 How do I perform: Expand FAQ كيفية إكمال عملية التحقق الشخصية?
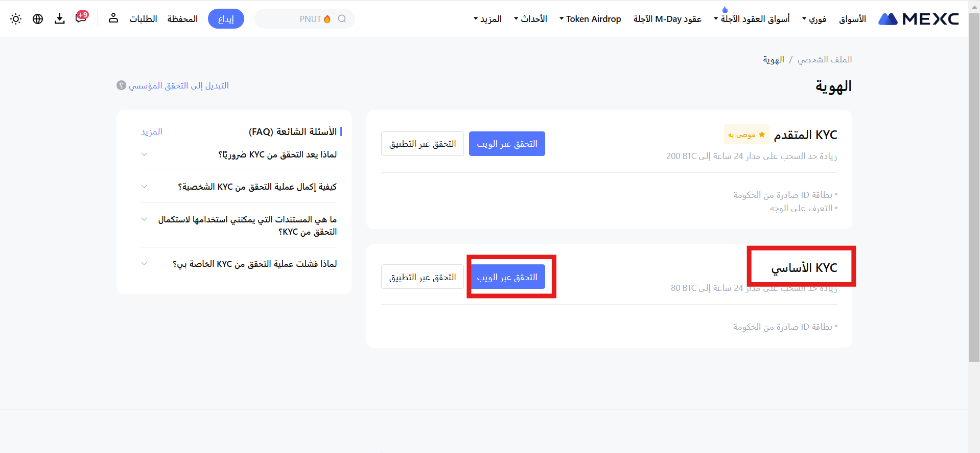[239, 187]
